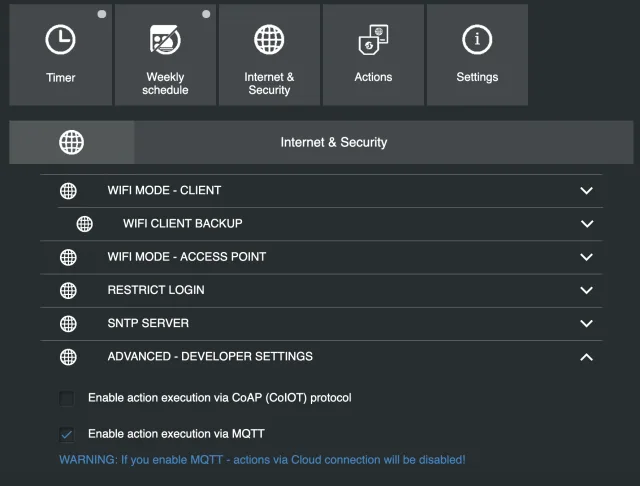Expand the SNTP SERVER chevron
Image resolution: width=640 pixels, height=486 pixels.
587,323
